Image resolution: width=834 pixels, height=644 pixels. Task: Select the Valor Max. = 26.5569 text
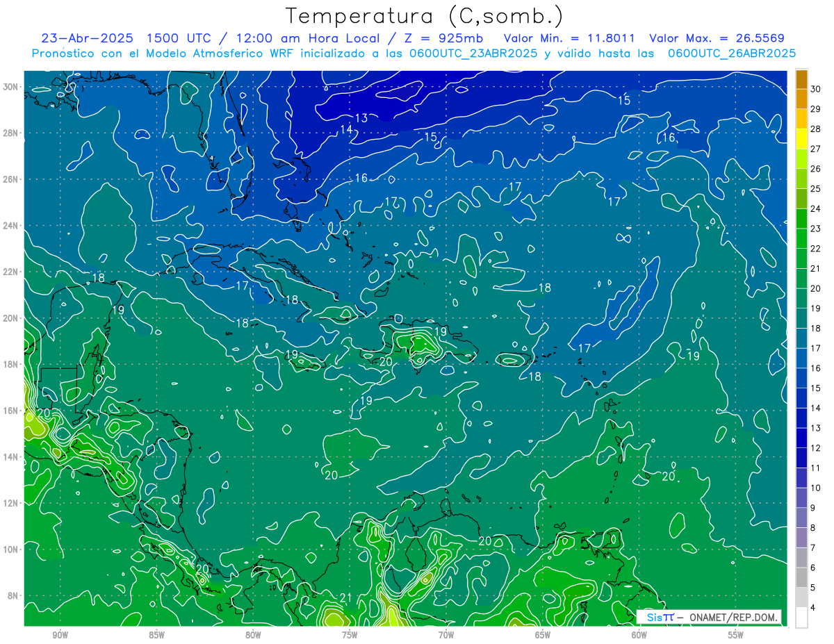point(717,38)
